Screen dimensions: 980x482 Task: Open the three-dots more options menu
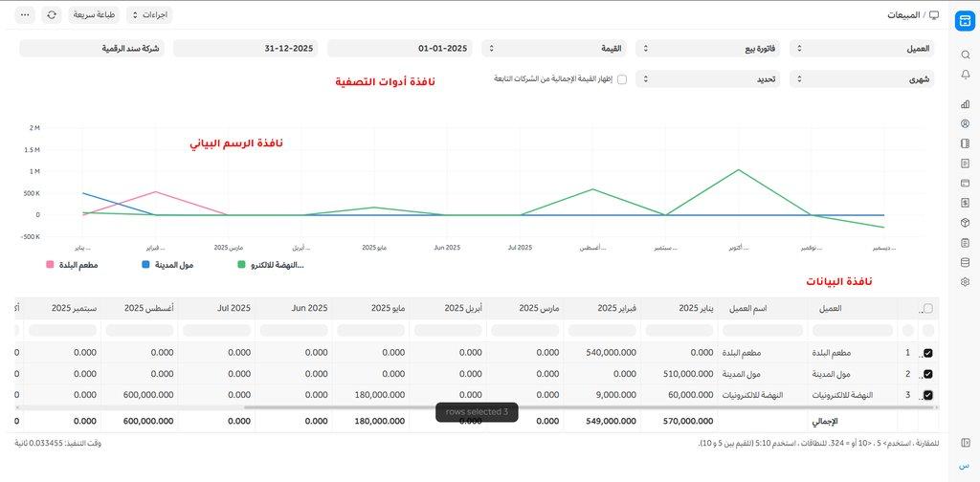[x=25, y=15]
